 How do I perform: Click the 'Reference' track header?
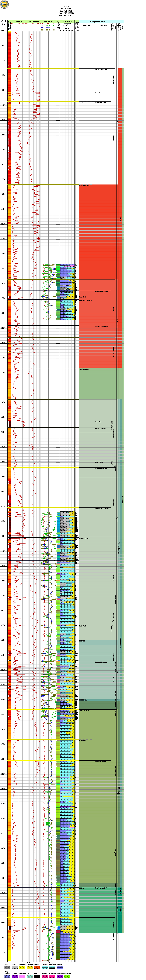click(x=19, y=22)
